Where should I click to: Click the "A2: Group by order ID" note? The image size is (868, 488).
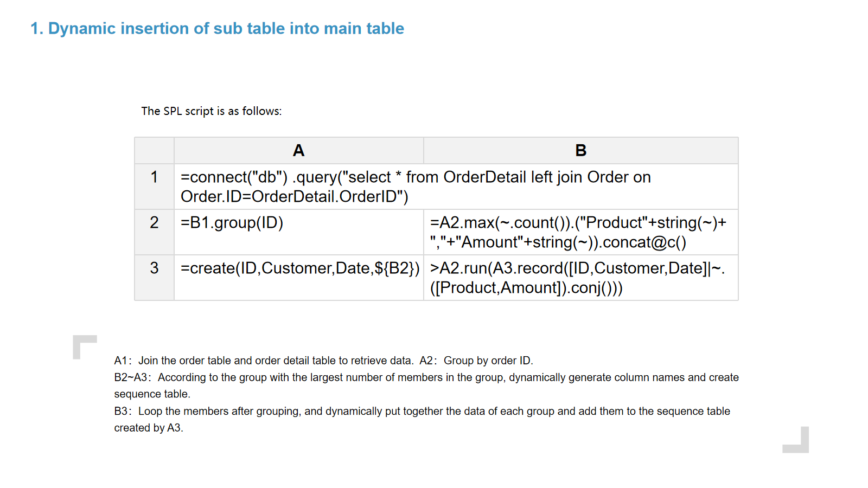[x=476, y=361]
